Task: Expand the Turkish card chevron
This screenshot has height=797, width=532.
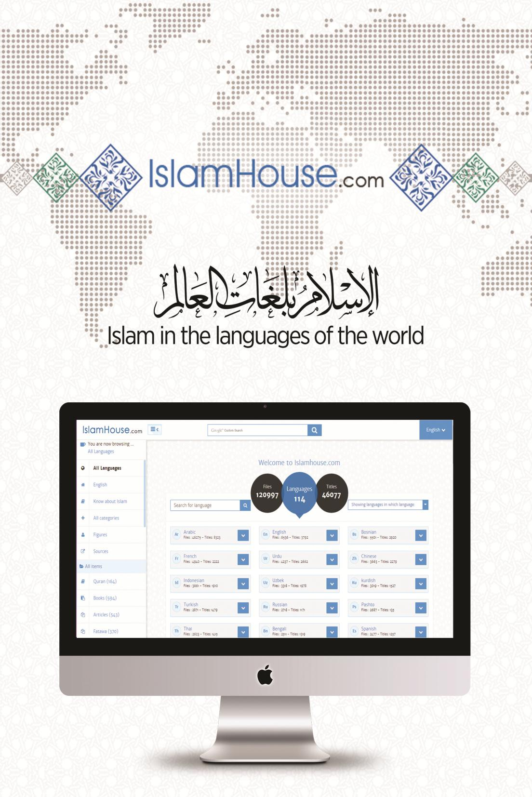Action: (243, 608)
